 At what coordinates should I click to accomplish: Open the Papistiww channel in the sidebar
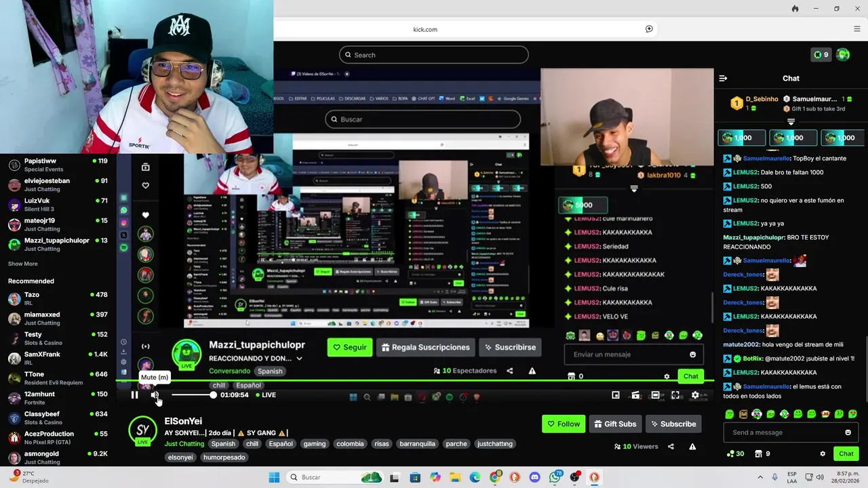pos(58,165)
